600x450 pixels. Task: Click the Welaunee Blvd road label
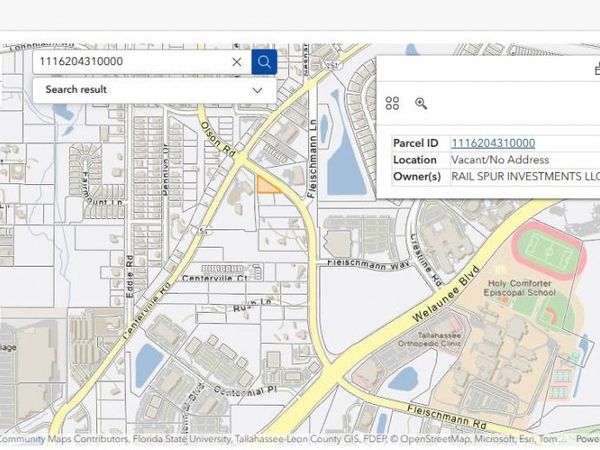(446, 293)
